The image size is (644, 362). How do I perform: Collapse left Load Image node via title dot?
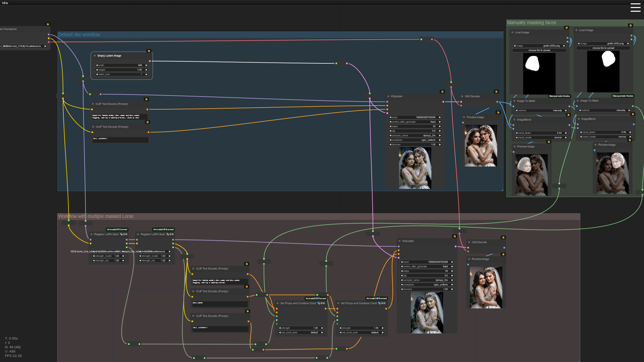point(512,33)
